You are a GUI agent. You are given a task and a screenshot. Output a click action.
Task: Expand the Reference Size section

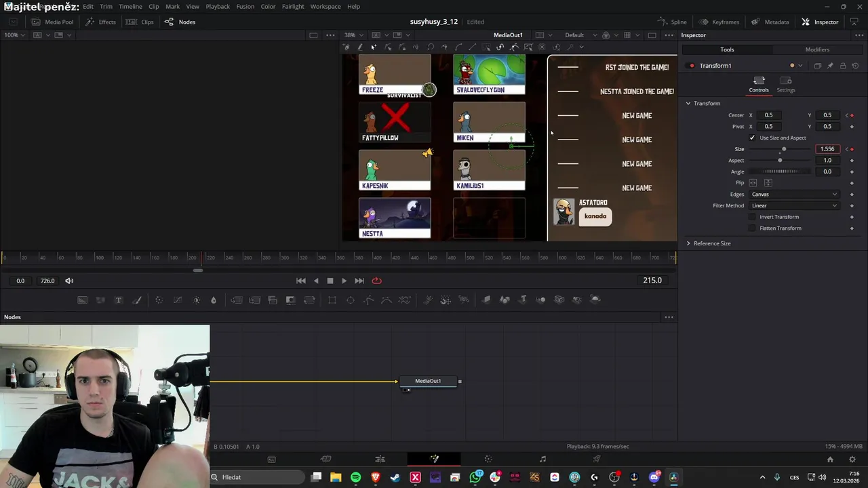pos(688,243)
